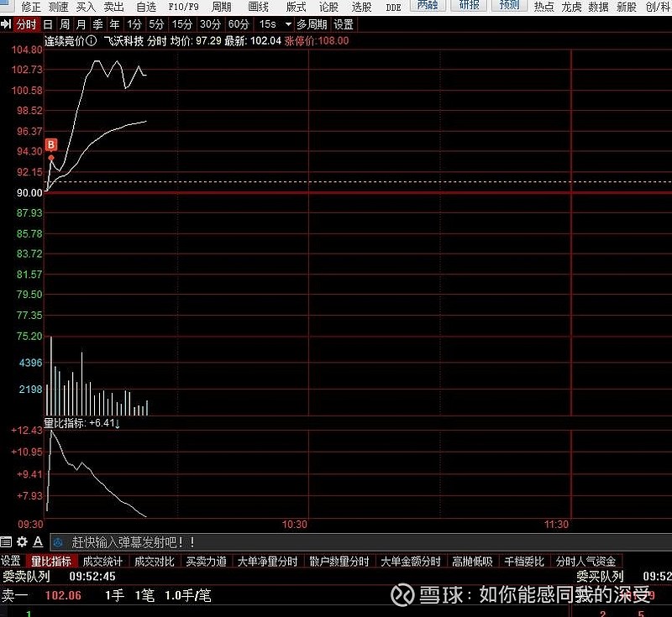Open the list icon beside the gear
Image resolution: width=672 pixels, height=617 pixels.
click(6, 542)
